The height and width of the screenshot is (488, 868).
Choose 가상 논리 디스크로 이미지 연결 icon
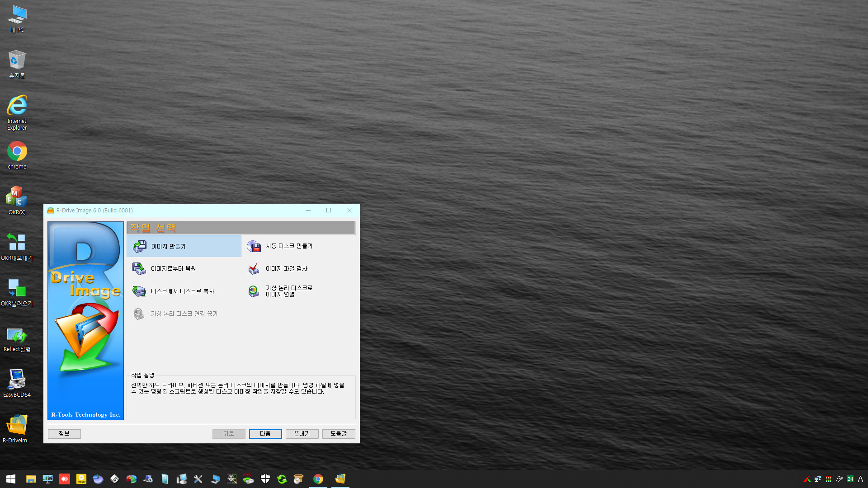pos(254,291)
